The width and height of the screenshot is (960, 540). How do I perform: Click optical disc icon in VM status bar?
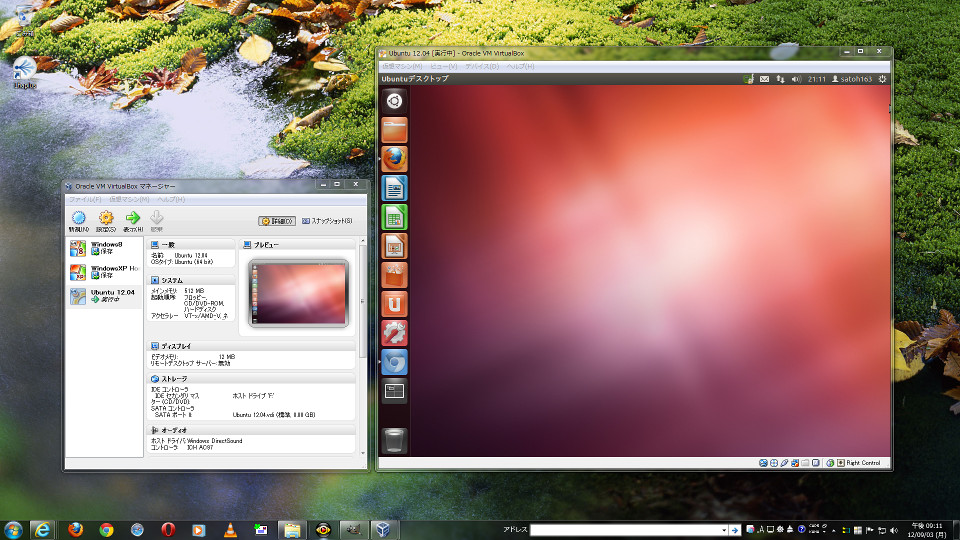(774, 463)
